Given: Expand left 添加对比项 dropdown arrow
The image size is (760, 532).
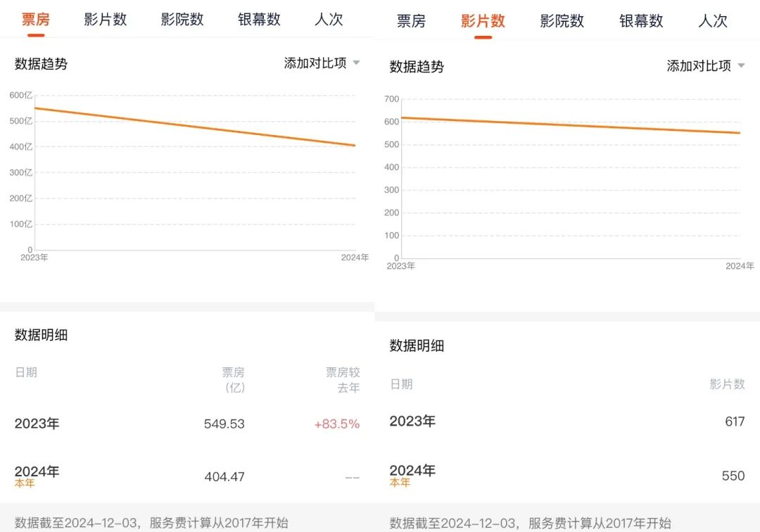Looking at the screenshot, I should [356, 63].
